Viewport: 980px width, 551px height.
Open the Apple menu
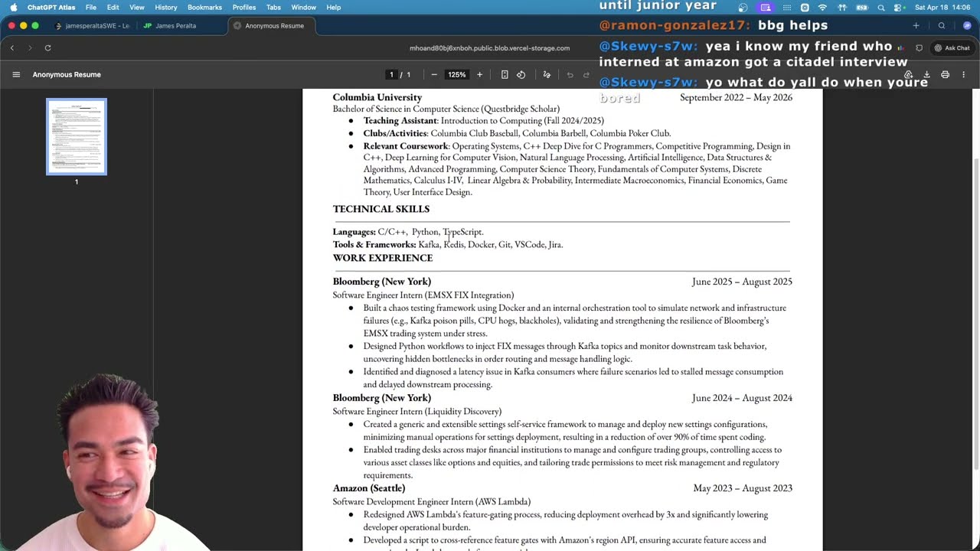tap(13, 7)
